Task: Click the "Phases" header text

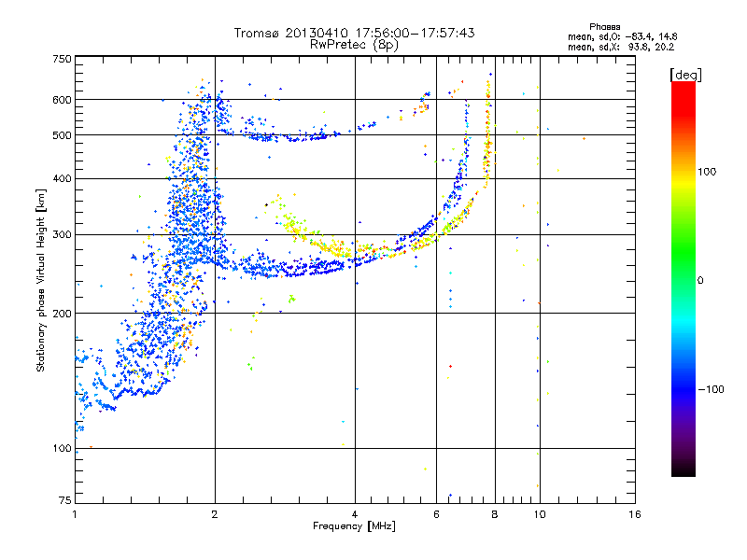Action: coord(604,27)
